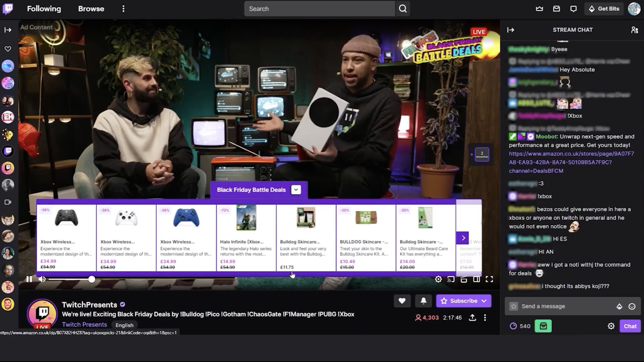Click the volume slider handle

coord(91,279)
